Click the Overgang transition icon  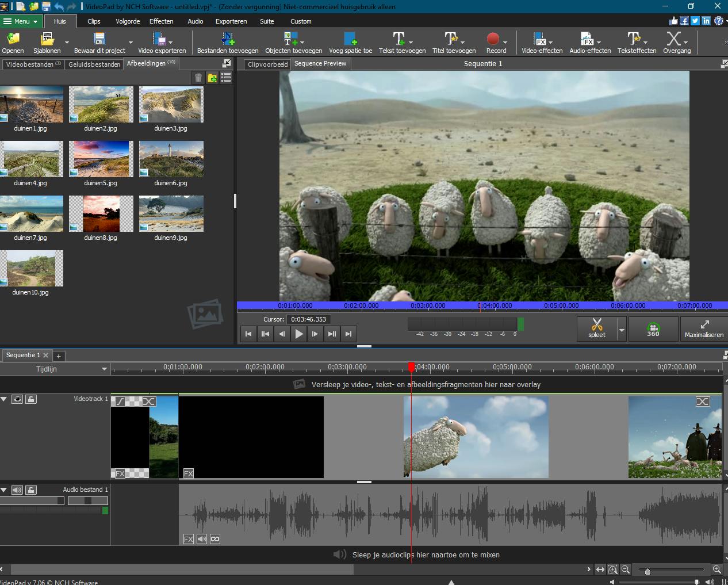pyautogui.click(x=676, y=43)
